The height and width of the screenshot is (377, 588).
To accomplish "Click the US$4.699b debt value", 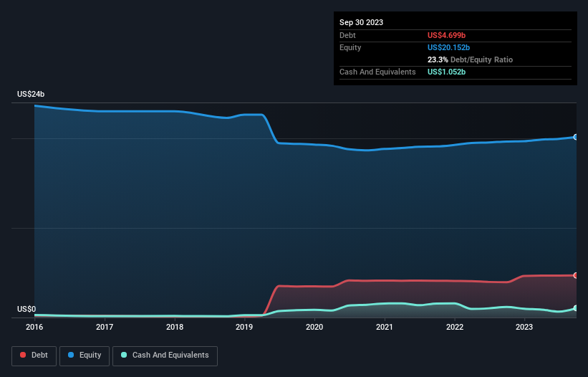I will 446,35.
